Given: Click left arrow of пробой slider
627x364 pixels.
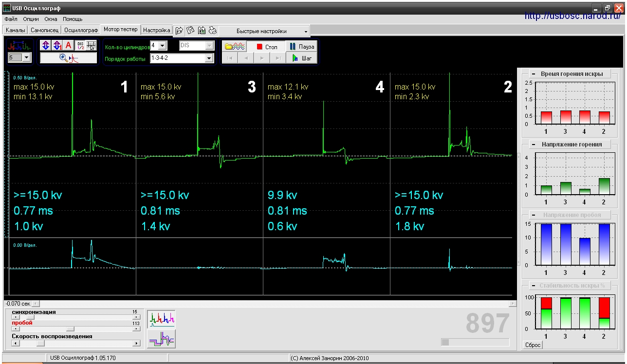Looking at the screenshot, I should point(16,329).
